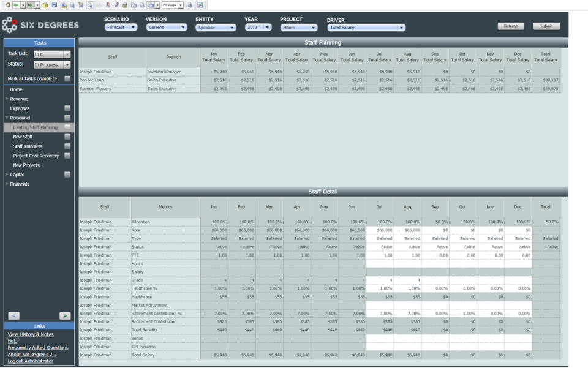Viewport: 588px width, 368px height.
Task: Tick the checkbox beside Existing Staff Planning
Action: [x=67, y=127]
